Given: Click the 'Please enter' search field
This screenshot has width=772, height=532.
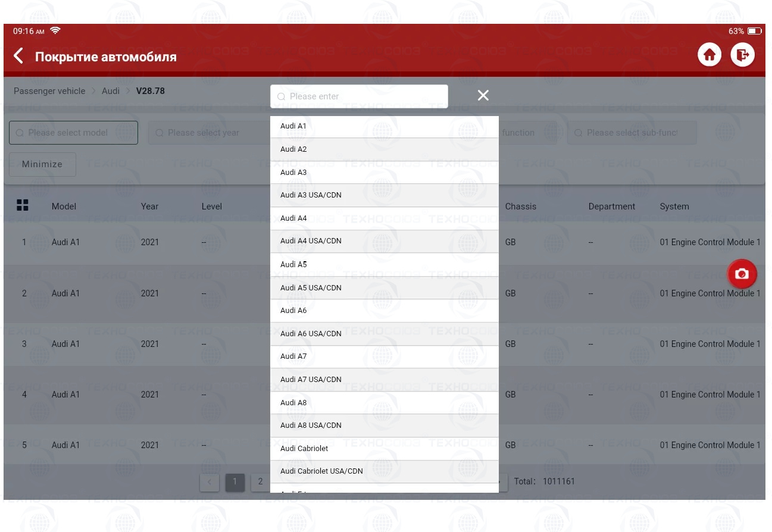Looking at the screenshot, I should (359, 96).
